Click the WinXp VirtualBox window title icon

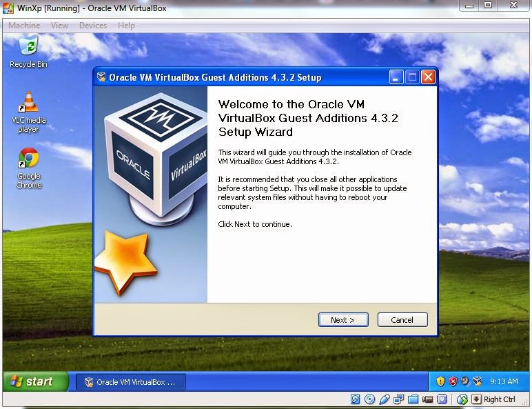coord(8,8)
